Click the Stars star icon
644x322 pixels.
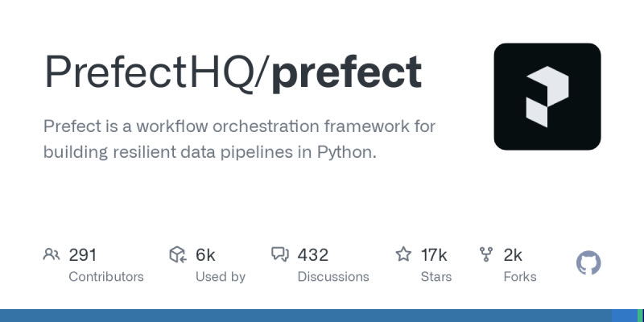point(403,255)
